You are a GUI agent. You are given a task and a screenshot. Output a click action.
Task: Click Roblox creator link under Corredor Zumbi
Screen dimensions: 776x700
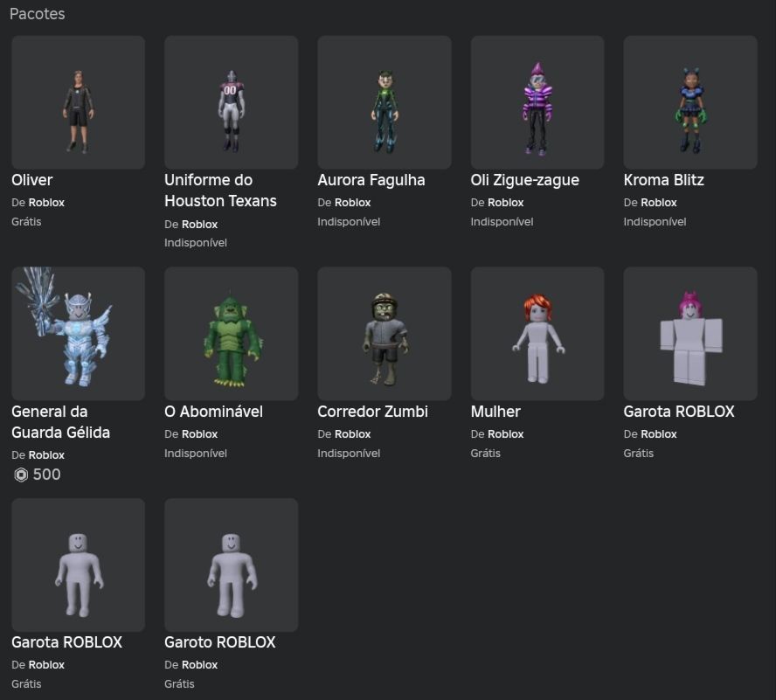353,434
